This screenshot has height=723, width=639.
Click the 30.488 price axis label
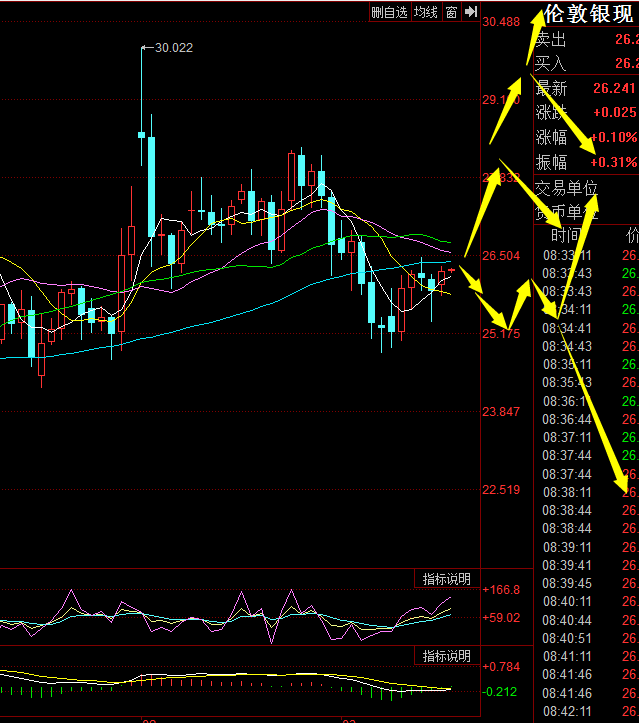click(501, 22)
